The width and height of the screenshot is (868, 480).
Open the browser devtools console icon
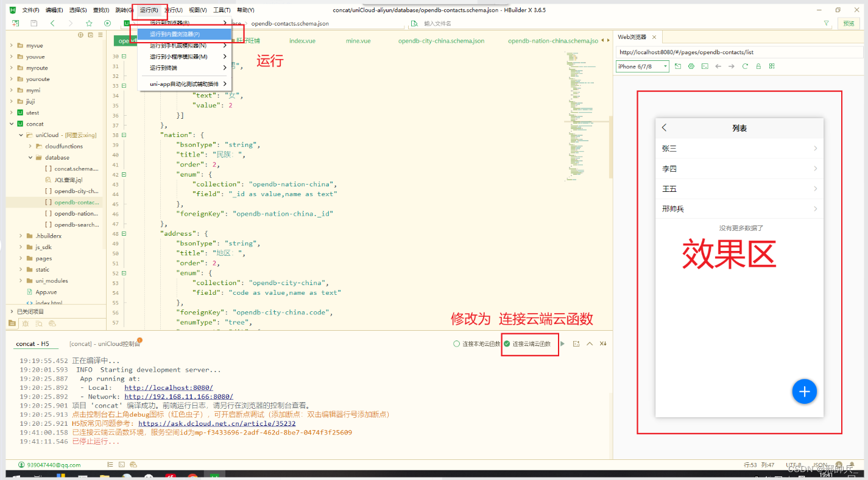pos(705,66)
